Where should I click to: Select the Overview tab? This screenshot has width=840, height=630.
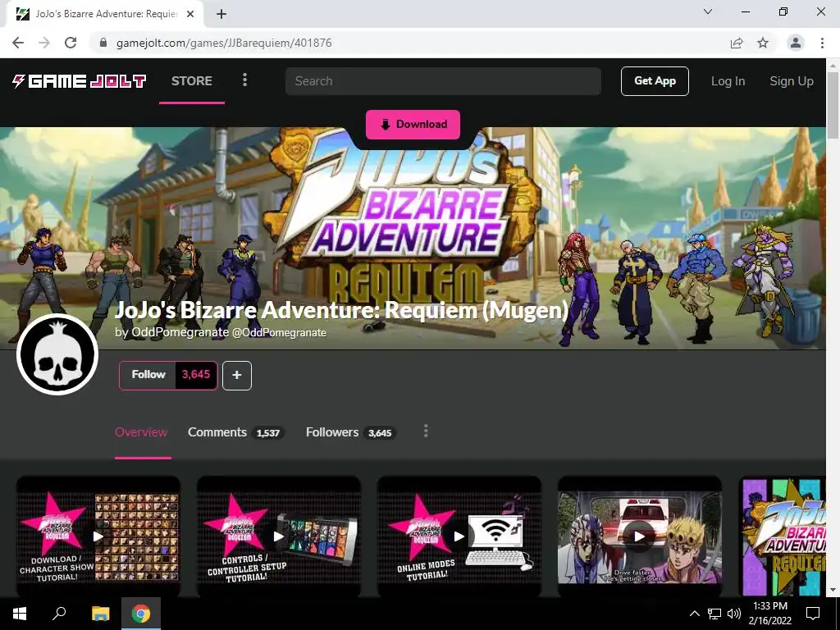[x=141, y=432]
